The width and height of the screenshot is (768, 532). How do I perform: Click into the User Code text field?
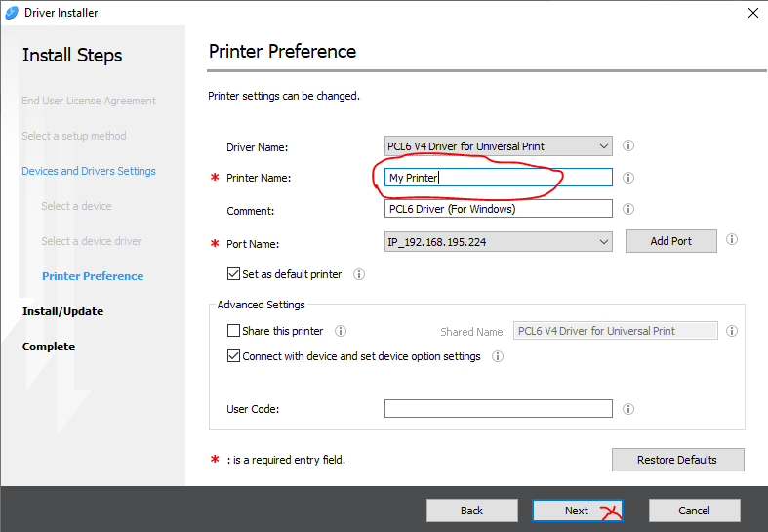coord(498,409)
